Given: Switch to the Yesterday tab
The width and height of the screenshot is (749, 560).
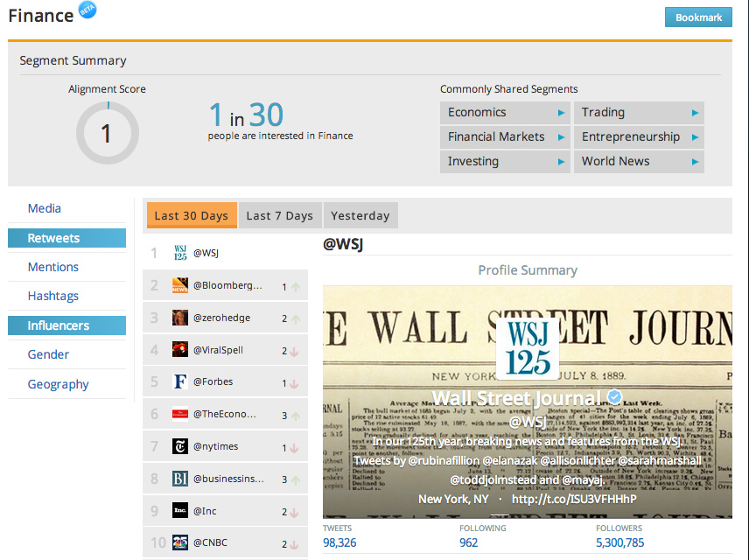Looking at the screenshot, I should (360, 215).
